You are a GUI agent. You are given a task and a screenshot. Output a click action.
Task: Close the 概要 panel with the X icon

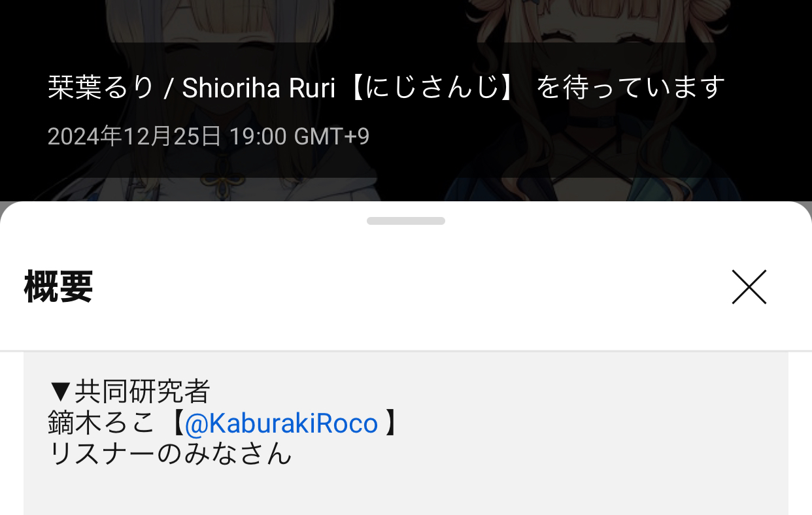749,287
